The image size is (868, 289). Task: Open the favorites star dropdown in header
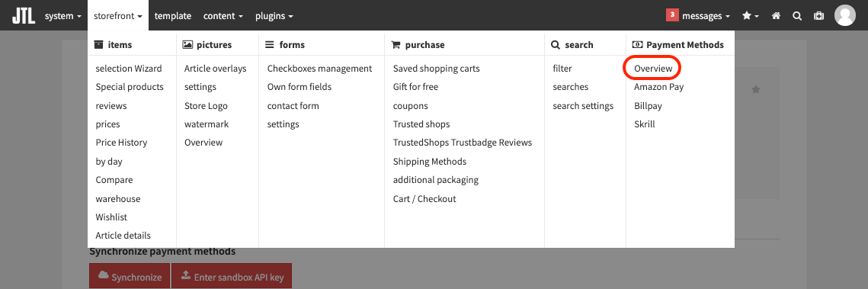coord(751,16)
